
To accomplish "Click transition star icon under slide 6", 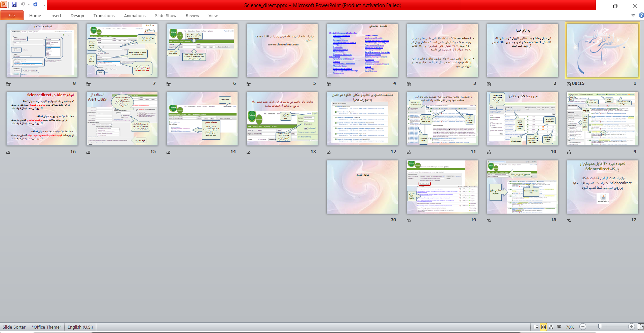I will pyautogui.click(x=169, y=84).
